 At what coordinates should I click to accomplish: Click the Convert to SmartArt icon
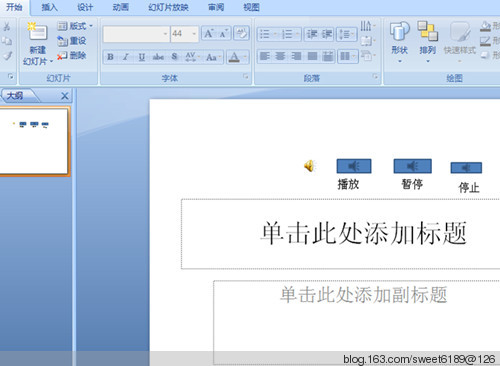[368, 55]
